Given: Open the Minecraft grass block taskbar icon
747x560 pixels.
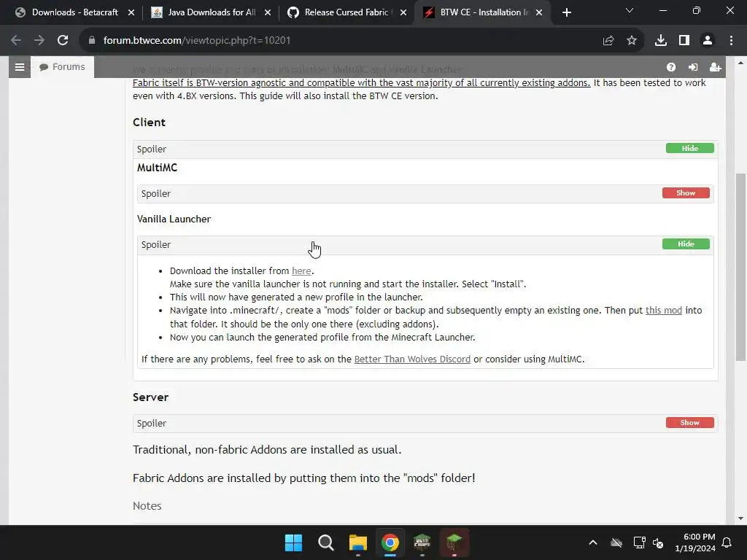Looking at the screenshot, I should click(x=454, y=542).
